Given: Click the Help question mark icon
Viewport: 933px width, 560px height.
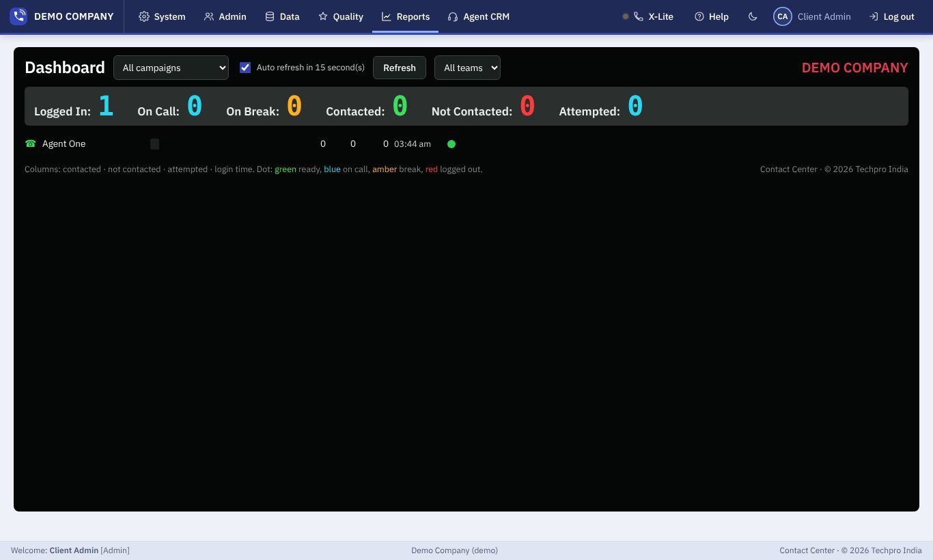Looking at the screenshot, I should [699, 16].
